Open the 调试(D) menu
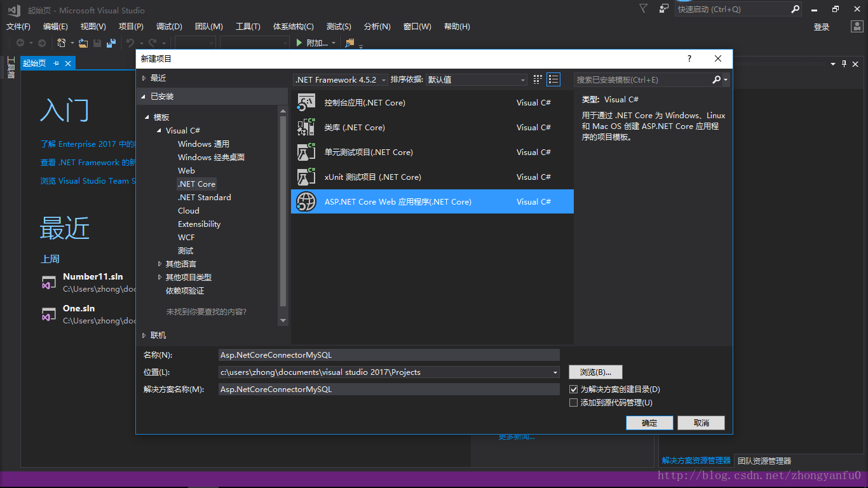The height and width of the screenshot is (488, 868). tap(169, 26)
